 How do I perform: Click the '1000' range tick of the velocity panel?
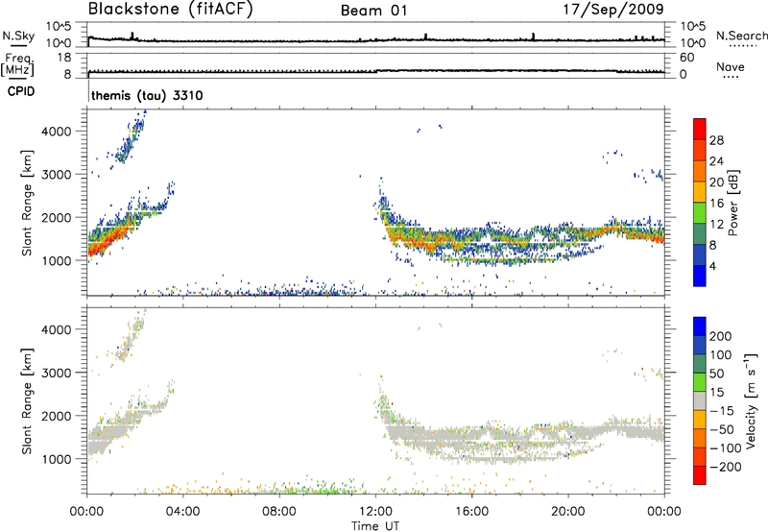point(56,459)
